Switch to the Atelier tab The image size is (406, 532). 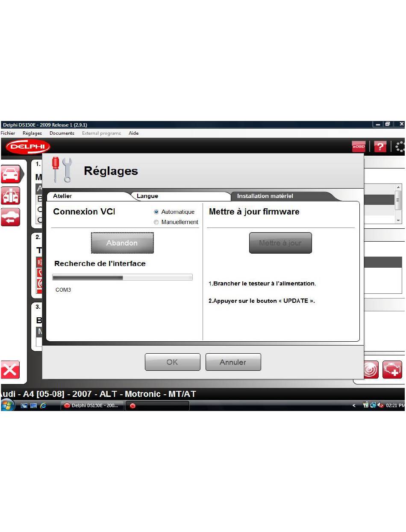coord(62,196)
